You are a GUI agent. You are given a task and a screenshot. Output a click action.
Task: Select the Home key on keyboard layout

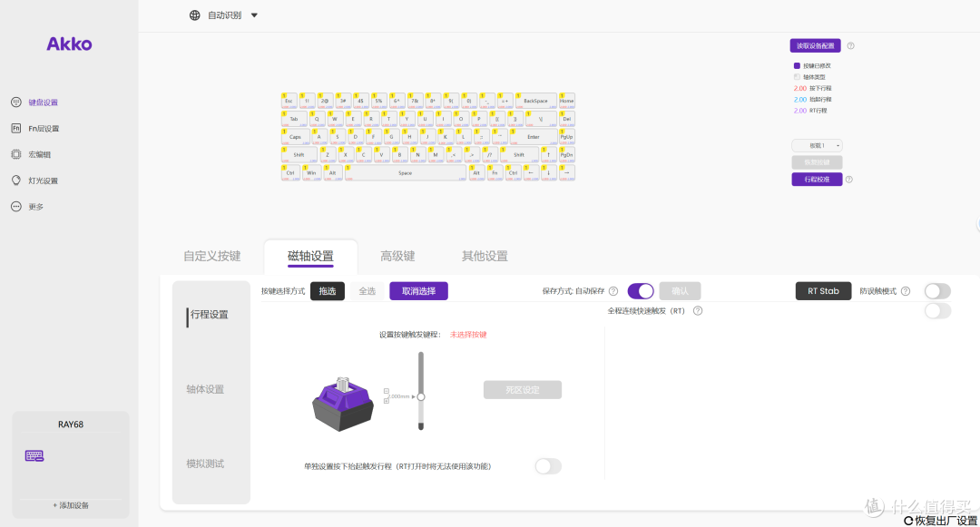pos(567,102)
